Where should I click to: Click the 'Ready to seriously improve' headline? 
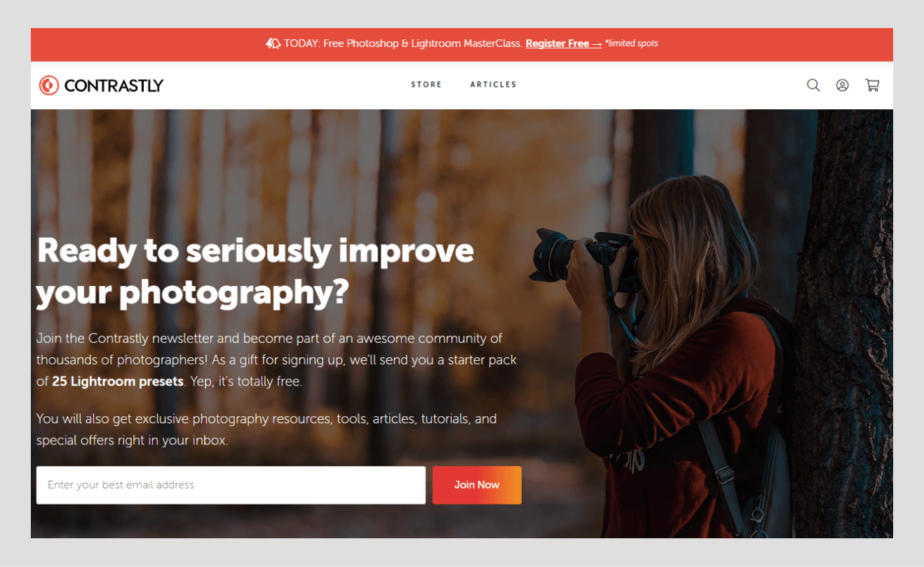pos(255,251)
